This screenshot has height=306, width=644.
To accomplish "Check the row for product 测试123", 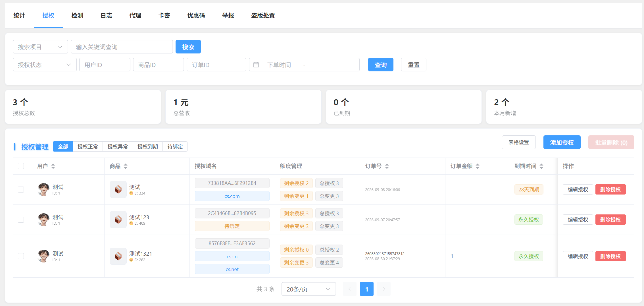I will point(21,220).
